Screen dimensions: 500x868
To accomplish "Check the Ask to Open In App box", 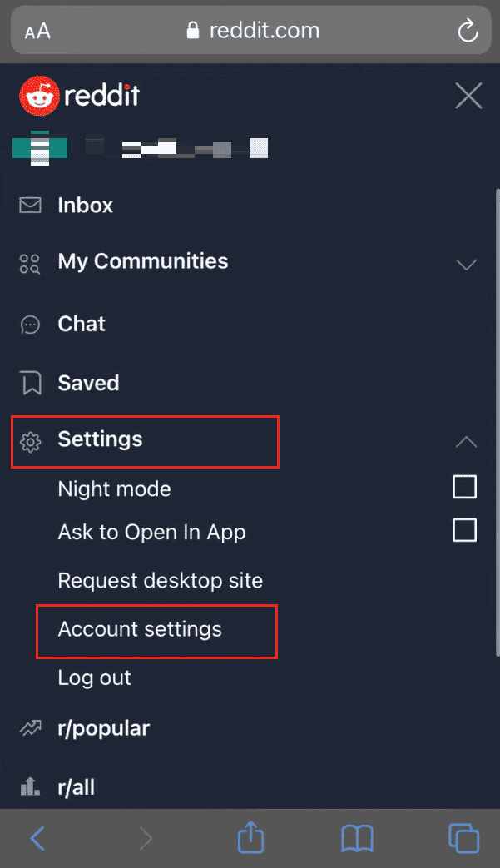I will click(464, 530).
